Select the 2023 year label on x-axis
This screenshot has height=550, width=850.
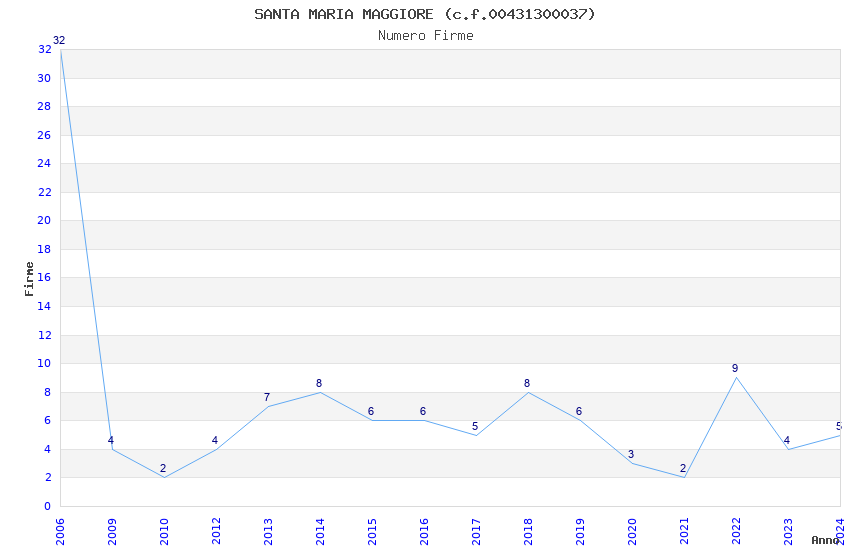coord(788,532)
